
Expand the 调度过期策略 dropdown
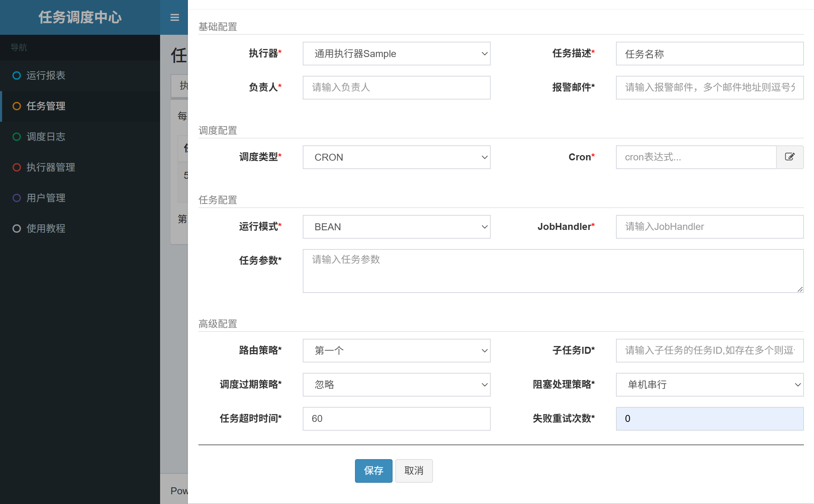[x=396, y=385]
